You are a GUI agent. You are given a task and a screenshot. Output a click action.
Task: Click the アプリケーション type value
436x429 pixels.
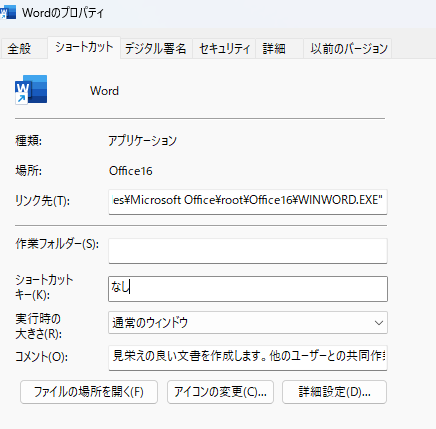tap(142, 141)
